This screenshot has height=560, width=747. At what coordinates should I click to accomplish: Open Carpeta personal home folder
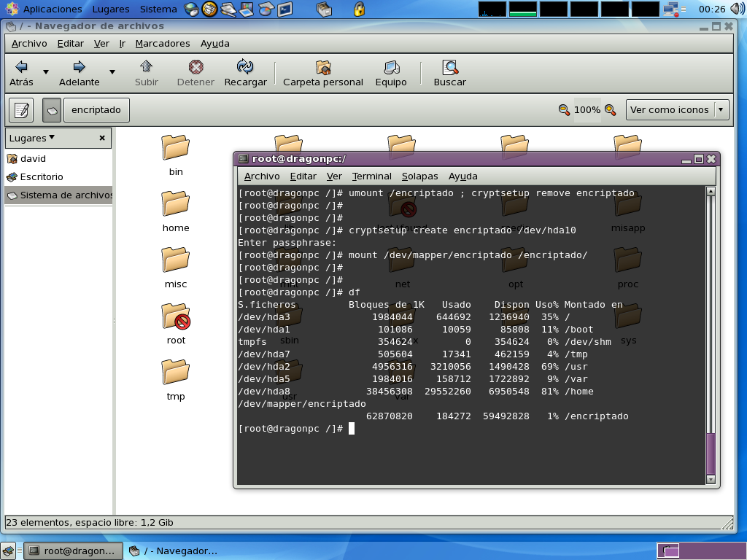[322, 67]
